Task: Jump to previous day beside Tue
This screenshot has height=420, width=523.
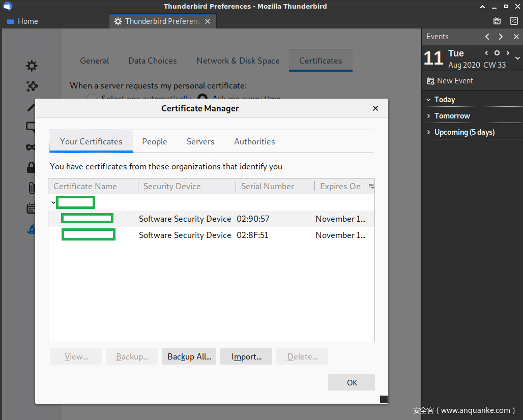Action: tap(486, 53)
